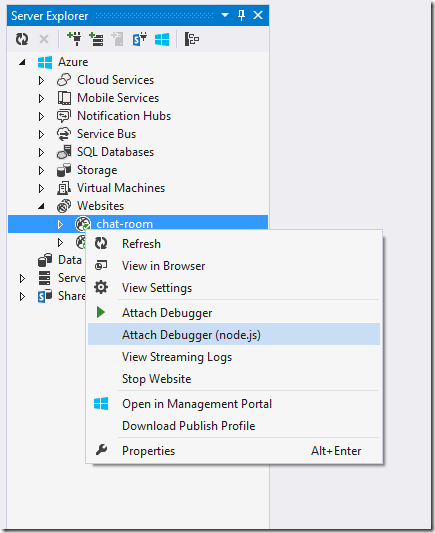Expand the Notification Hubs node arrow
Viewport: 435px width, 533px height.
(x=41, y=116)
